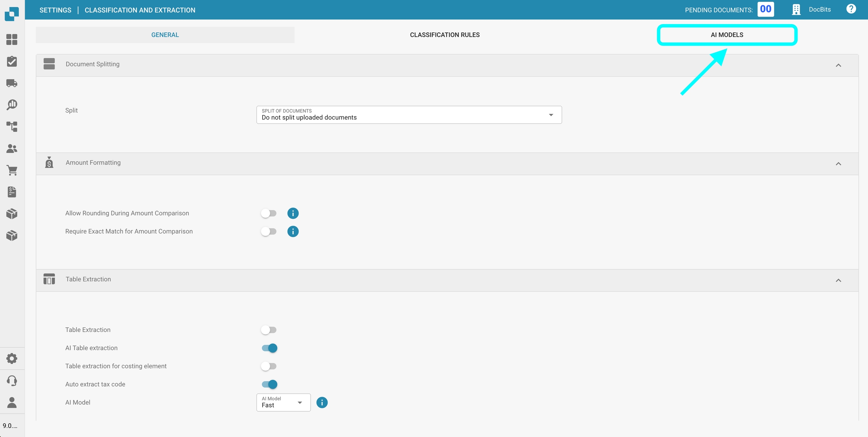Click the shopping cart sidebar icon
Screen dimensions: 868x437
12,170
